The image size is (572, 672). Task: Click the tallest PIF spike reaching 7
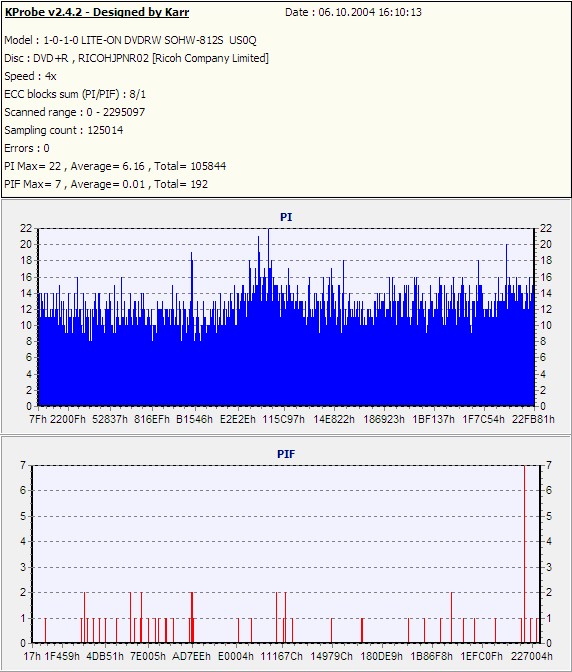[x=524, y=554]
